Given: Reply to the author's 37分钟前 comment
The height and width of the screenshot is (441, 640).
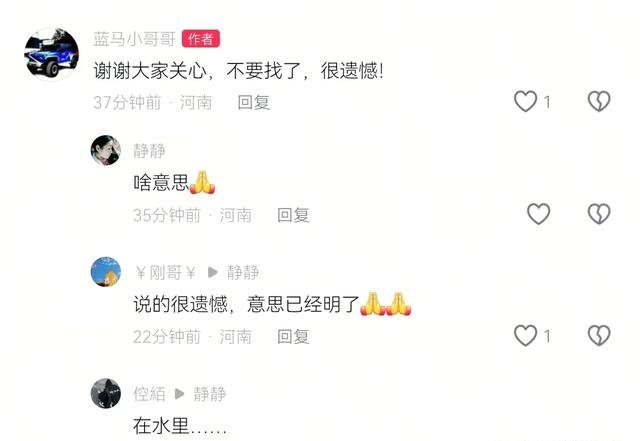Looking at the screenshot, I should coord(253,102).
